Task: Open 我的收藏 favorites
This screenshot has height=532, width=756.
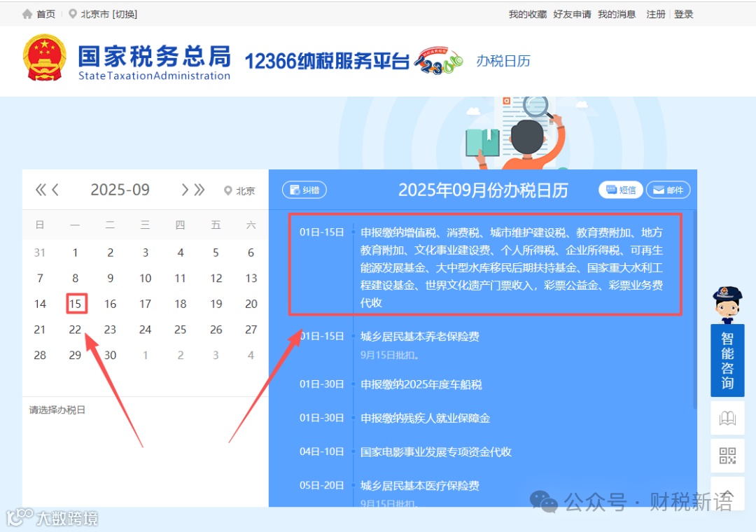Action: click(527, 13)
